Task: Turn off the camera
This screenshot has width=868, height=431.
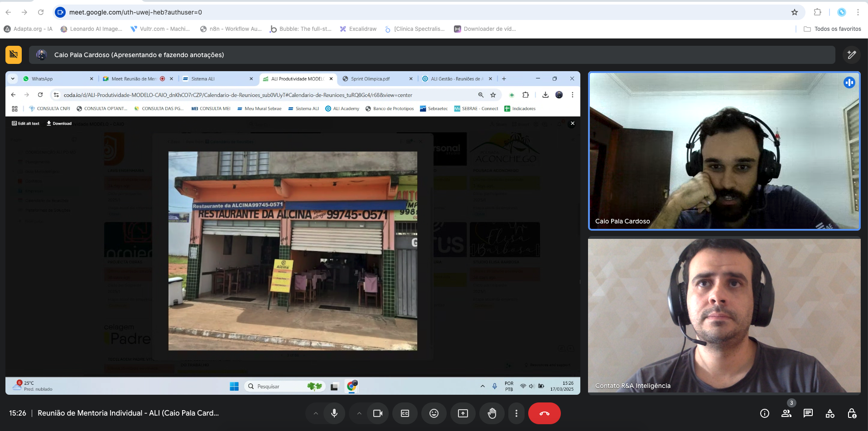Action: coord(377,413)
